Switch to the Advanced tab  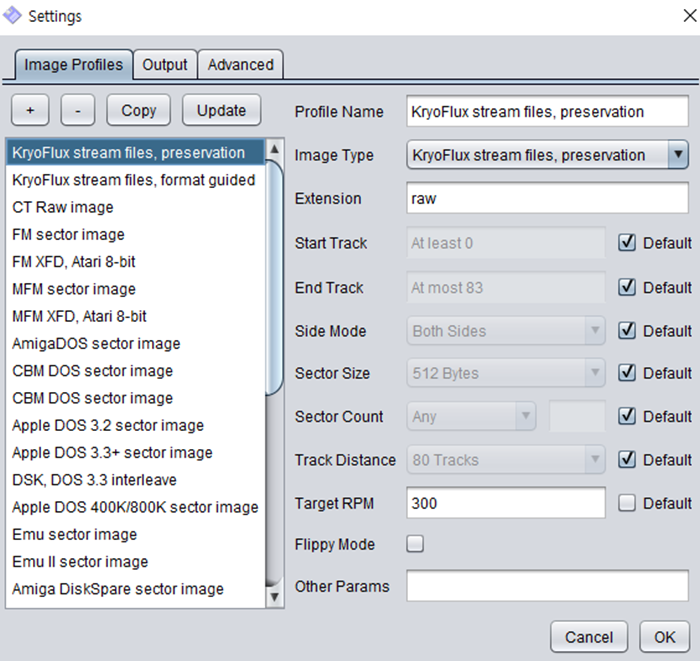[241, 65]
